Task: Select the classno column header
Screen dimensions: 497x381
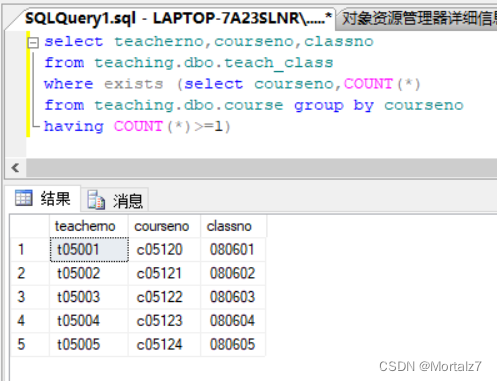Action: pos(233,226)
